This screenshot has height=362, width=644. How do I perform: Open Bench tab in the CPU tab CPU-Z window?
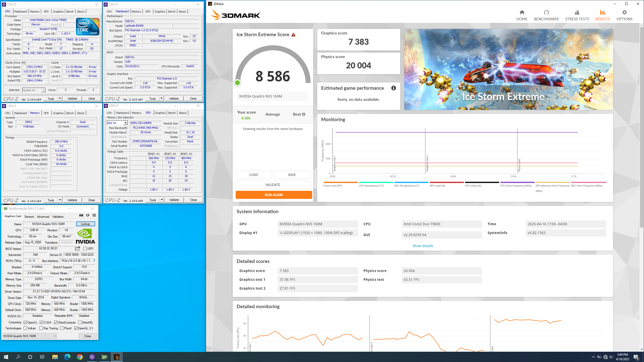(70, 12)
